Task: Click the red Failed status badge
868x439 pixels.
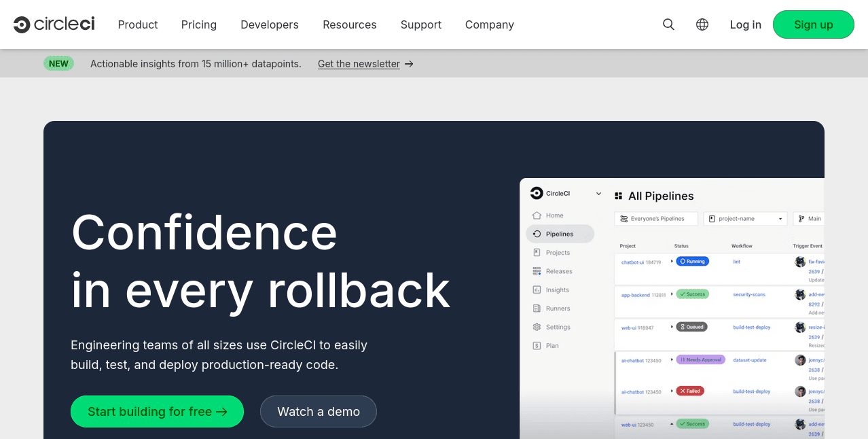Action: 690,391
